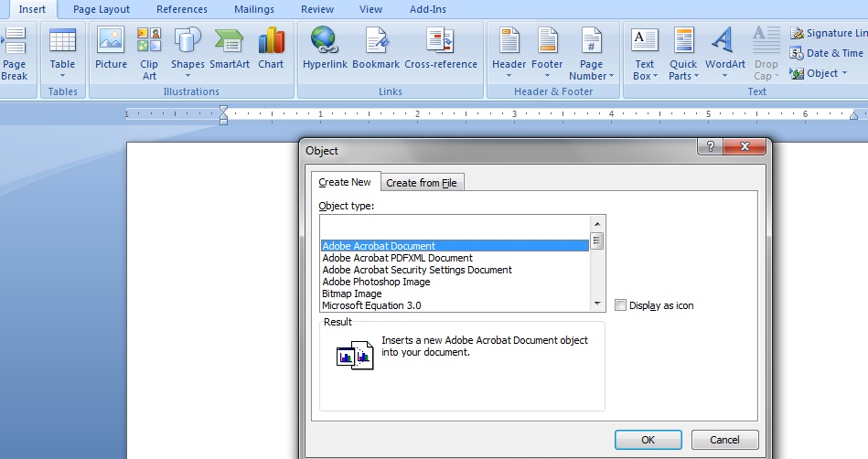Viewport: 868px width, 459px height.
Task: Expand the Text Box dropdown arrow
Action: pyautogui.click(x=656, y=76)
